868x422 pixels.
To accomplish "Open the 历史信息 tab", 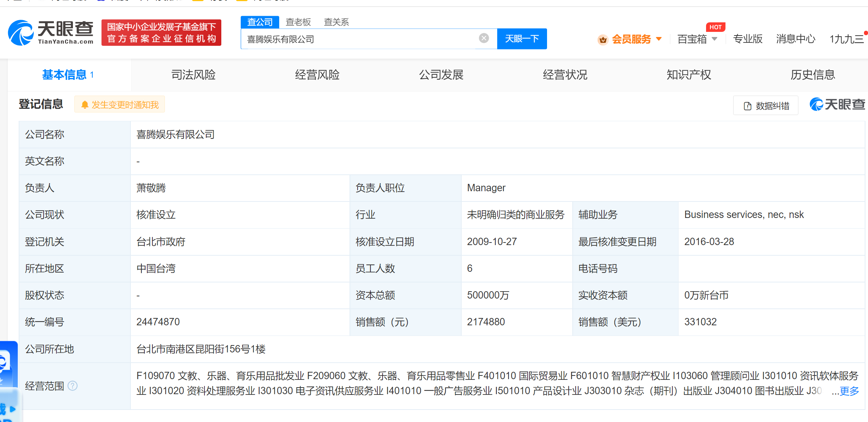I will pyautogui.click(x=813, y=75).
